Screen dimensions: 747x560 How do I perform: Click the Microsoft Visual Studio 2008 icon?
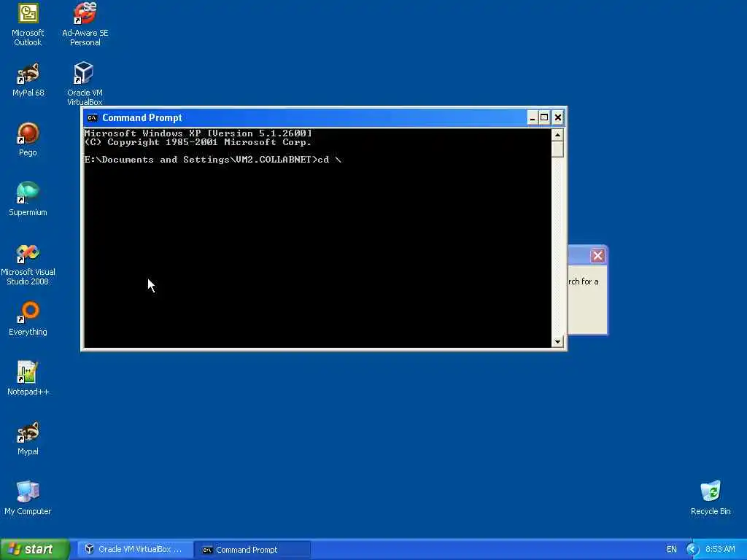click(x=28, y=264)
